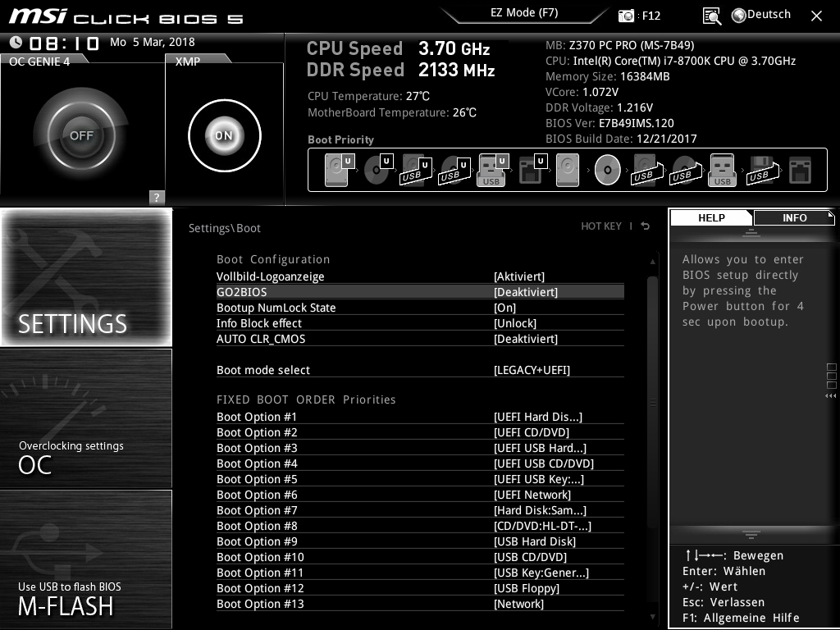Click the grip handle atop the help text
This screenshot has width=840, height=630.
751,232
